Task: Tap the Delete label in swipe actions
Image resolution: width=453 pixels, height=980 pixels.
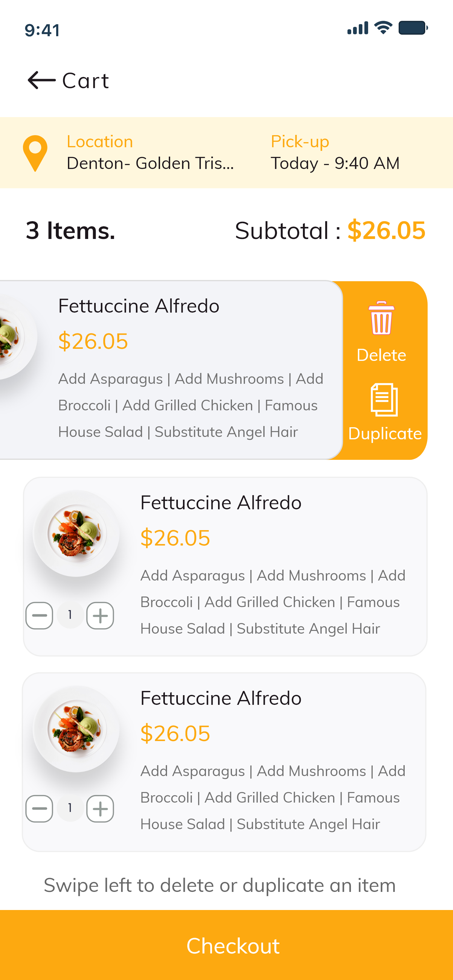Action: 381,355
